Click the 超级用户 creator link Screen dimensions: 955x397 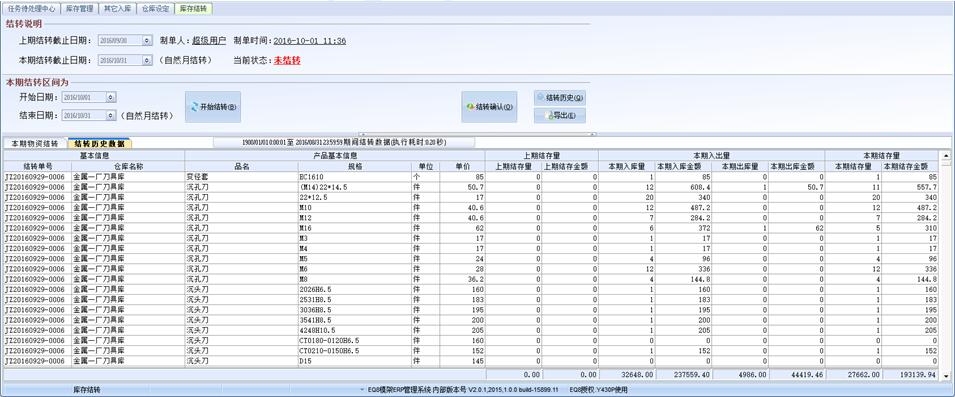point(209,41)
